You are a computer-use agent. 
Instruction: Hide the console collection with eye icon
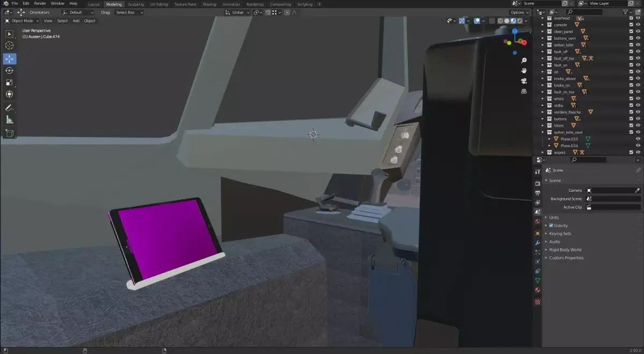pos(638,25)
